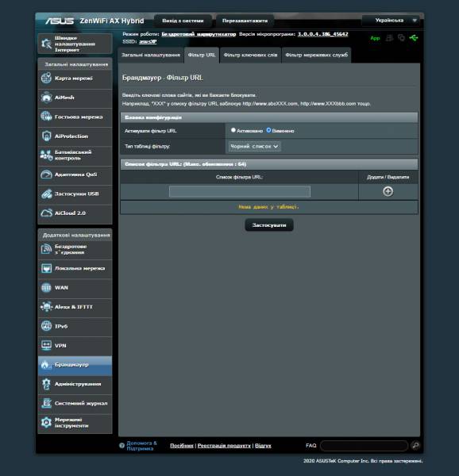Viewport: 459px width, 476px height.
Task: Open the IPv6 sidebar icon
Action: pos(46,326)
